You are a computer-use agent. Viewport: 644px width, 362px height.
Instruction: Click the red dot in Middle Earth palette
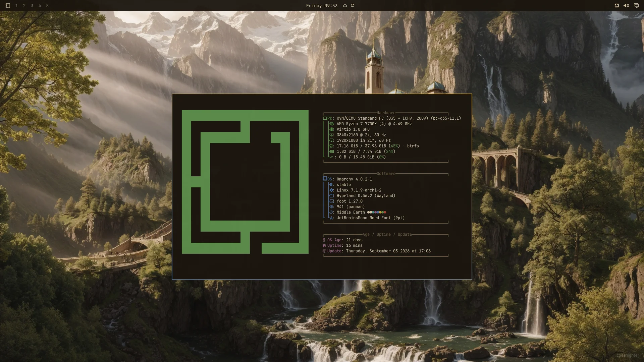(385, 212)
